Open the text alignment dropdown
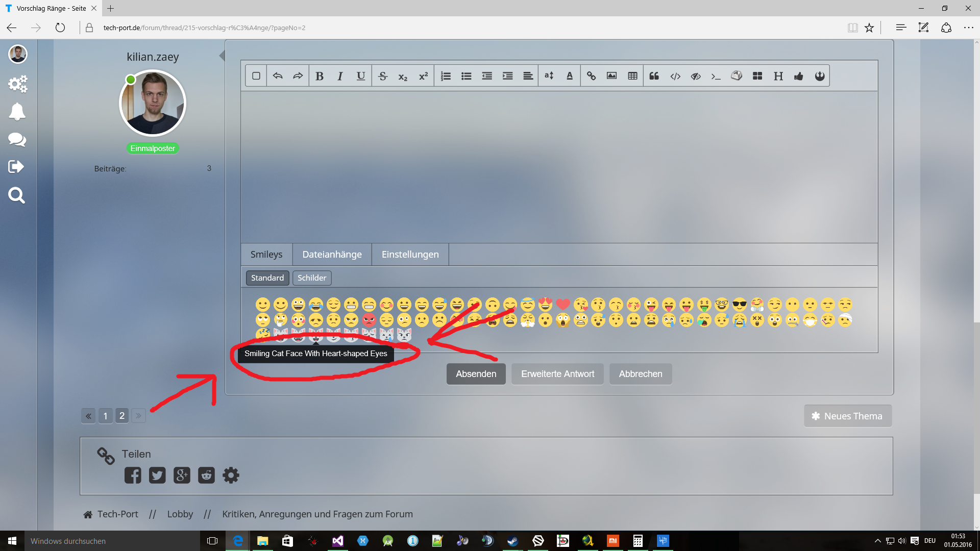 click(x=528, y=76)
